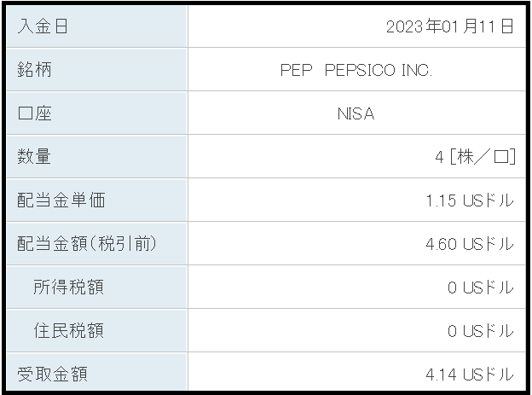Click the 所得税額 label
Image resolution: width=532 pixels, height=395 pixels.
(x=68, y=287)
